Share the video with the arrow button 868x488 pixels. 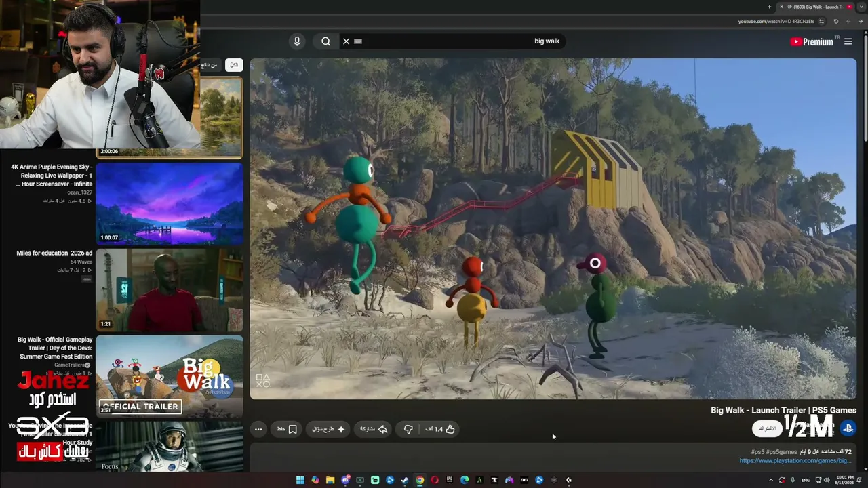pyautogui.click(x=374, y=429)
